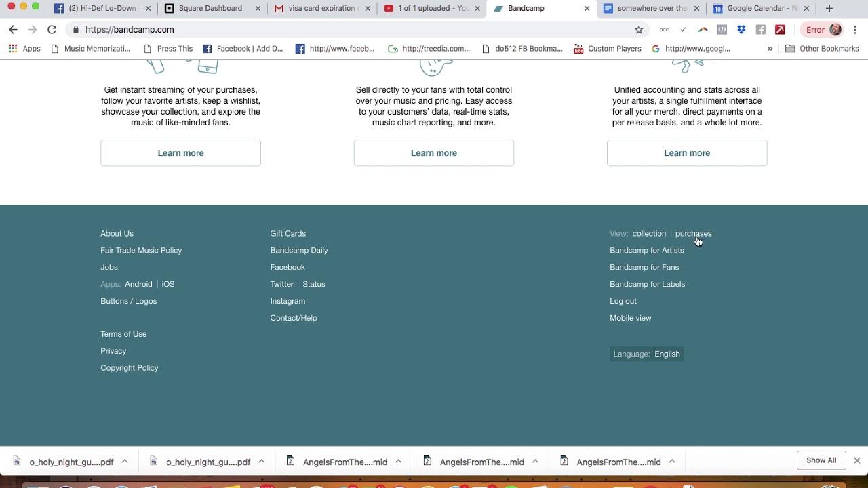Screen dimensions: 868x488
Task: Open the Dropbox extension icon
Action: coord(741,30)
